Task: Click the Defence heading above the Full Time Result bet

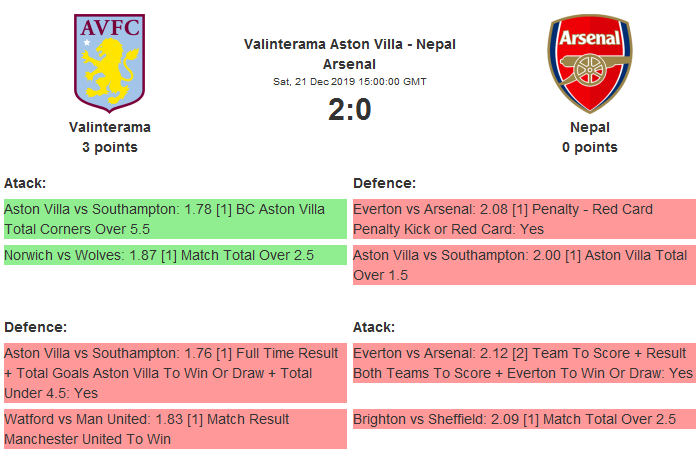Action: tap(36, 327)
